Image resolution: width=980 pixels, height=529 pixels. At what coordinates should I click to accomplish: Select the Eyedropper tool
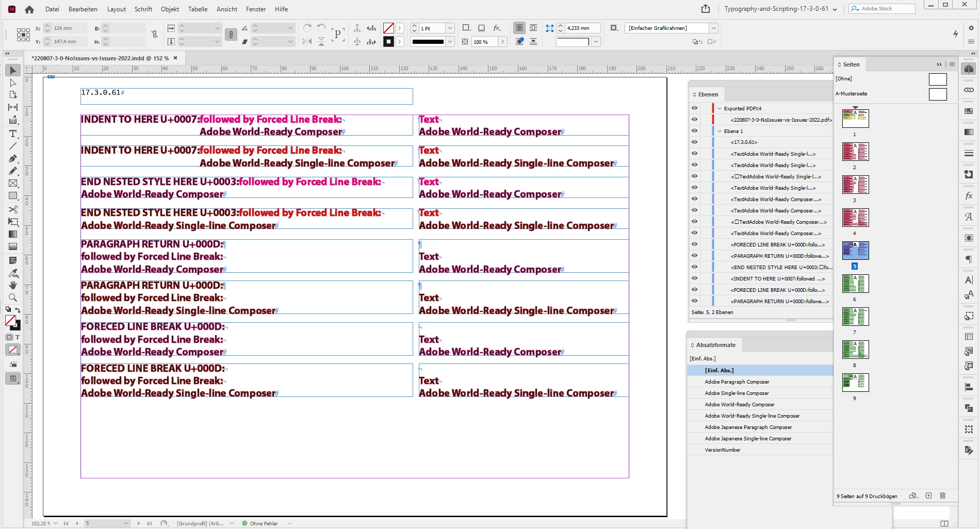point(13,273)
